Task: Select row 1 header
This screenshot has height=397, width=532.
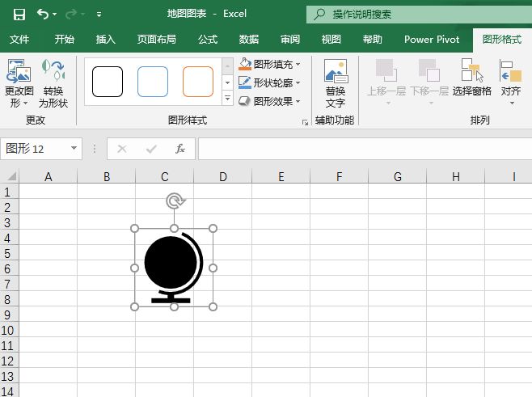Action: pos(9,192)
